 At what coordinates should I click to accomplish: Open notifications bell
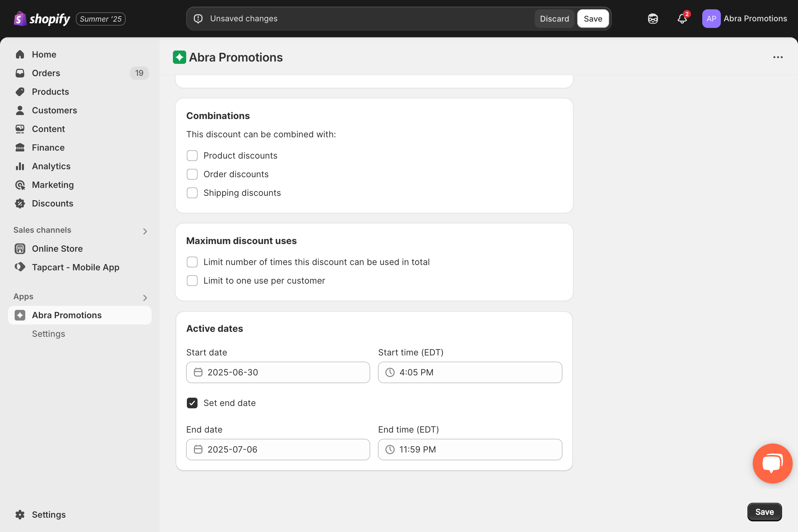(682, 19)
